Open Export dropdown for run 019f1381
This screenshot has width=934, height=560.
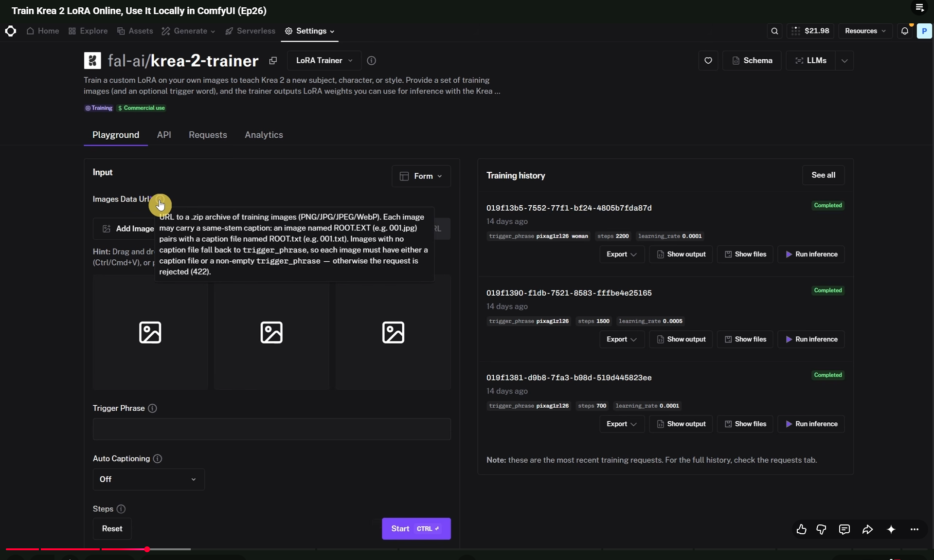pos(622,424)
